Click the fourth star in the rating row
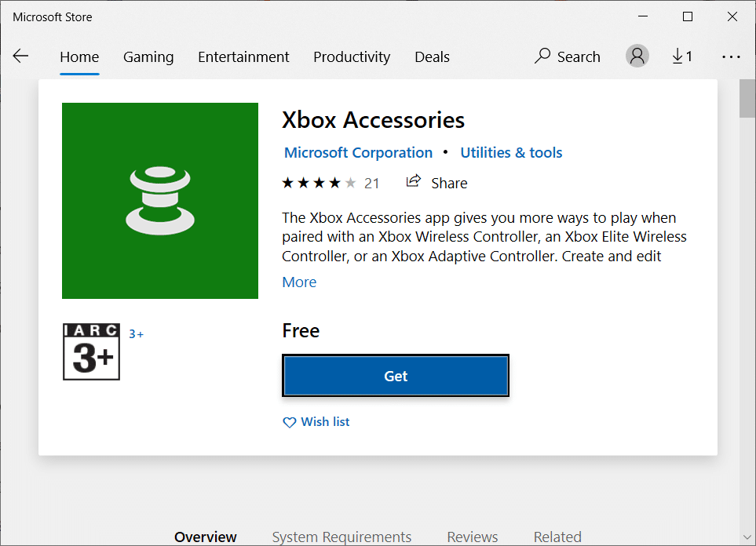 tap(335, 181)
